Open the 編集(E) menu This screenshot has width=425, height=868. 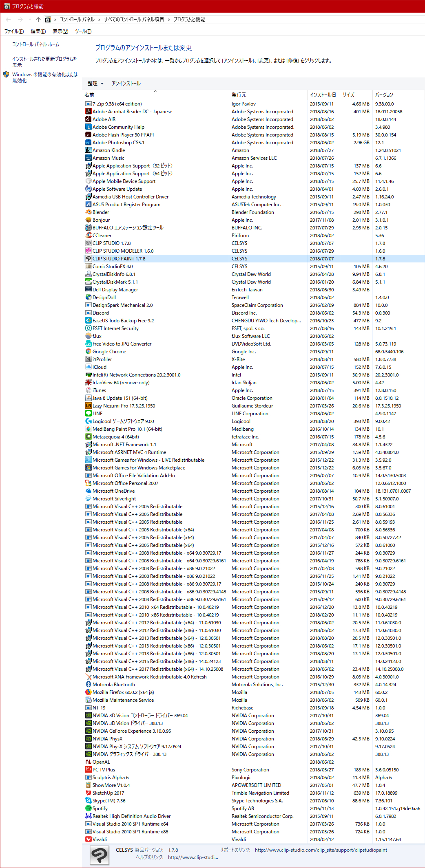point(38,31)
